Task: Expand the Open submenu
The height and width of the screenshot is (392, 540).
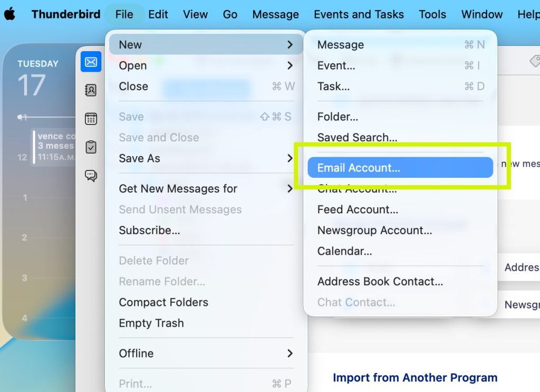Action: tap(206, 65)
